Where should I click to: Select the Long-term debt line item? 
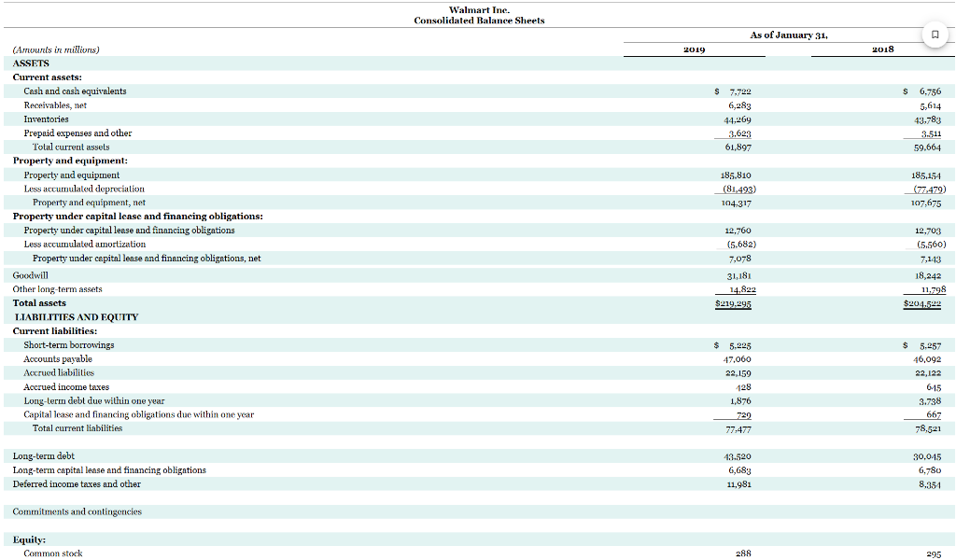coord(45,456)
